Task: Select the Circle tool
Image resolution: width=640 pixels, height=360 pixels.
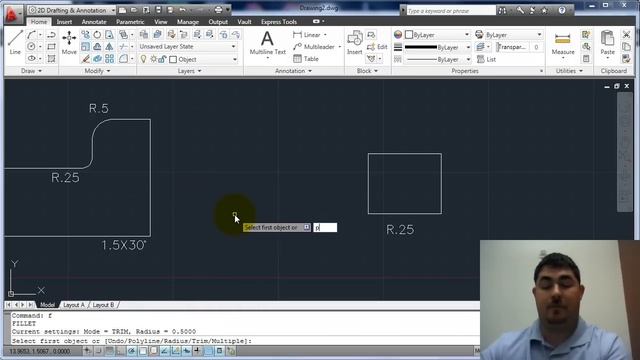Action: pos(31,47)
